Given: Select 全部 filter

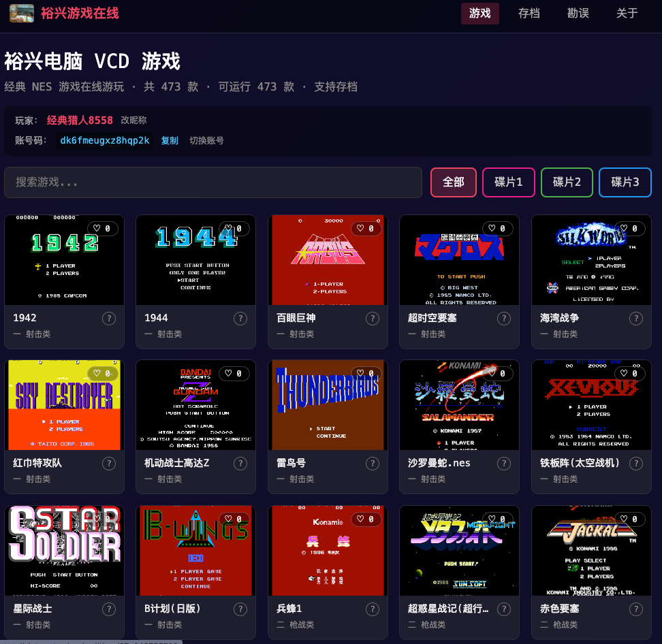Looking at the screenshot, I should click(454, 182).
